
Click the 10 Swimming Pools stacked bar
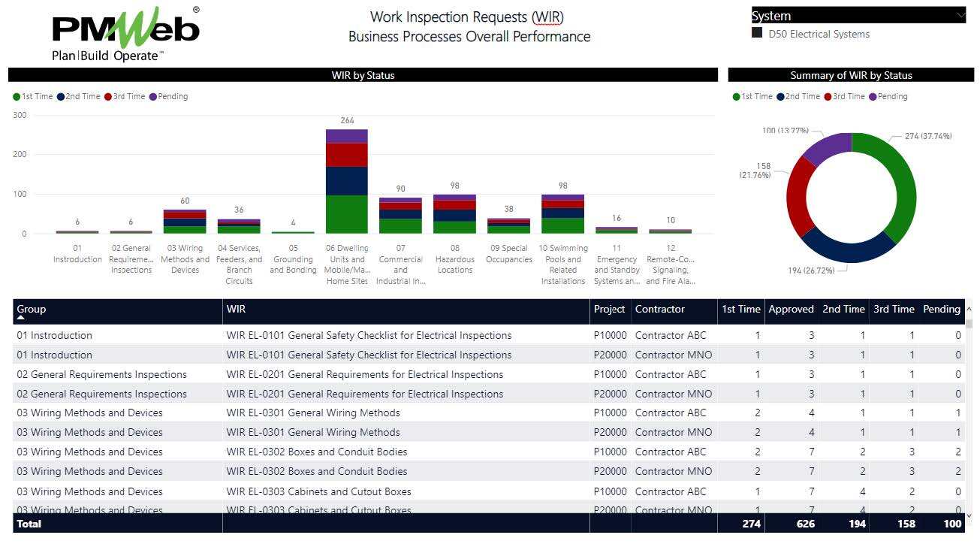562,214
